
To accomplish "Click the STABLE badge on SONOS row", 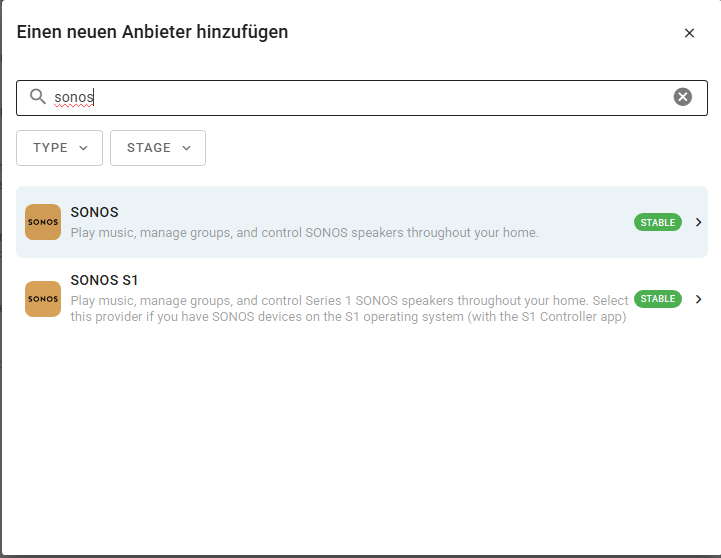I will point(658,222).
